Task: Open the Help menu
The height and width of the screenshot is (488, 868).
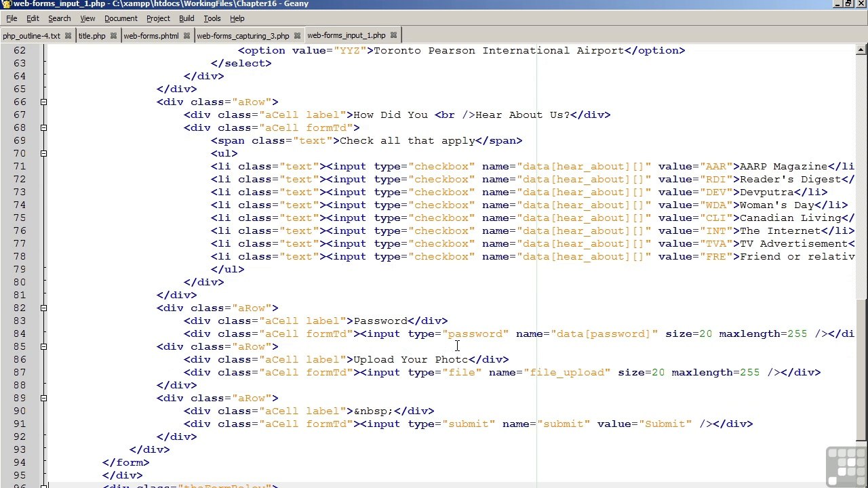Action: 237,18
